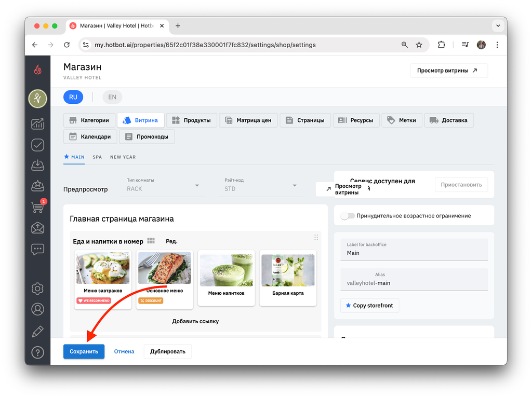Open the Метки tab
The height and width of the screenshot is (398, 532).
[x=402, y=120]
